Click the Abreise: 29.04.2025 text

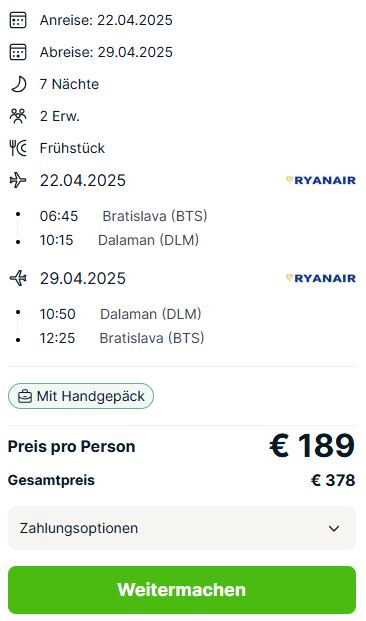point(106,52)
